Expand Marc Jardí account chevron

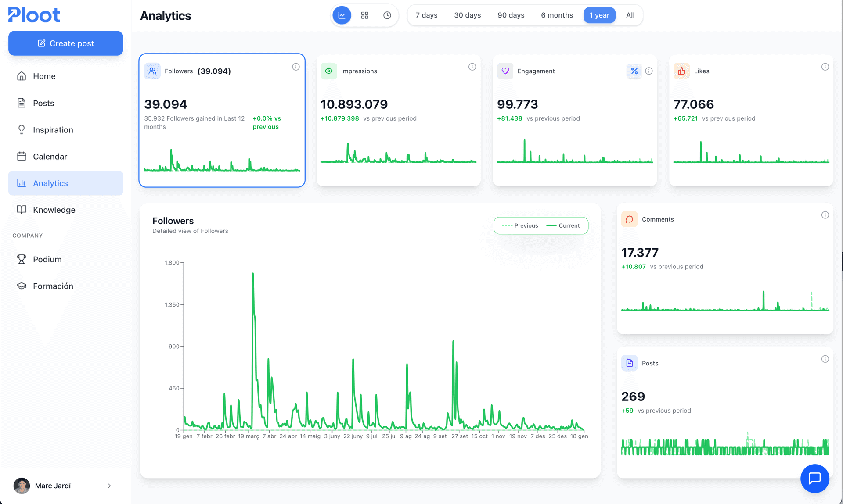tap(109, 486)
